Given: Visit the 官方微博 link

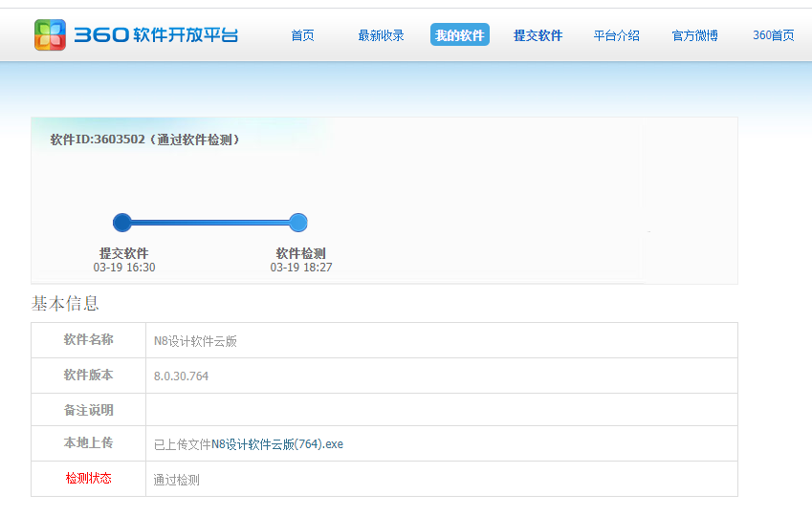Looking at the screenshot, I should pos(695,35).
